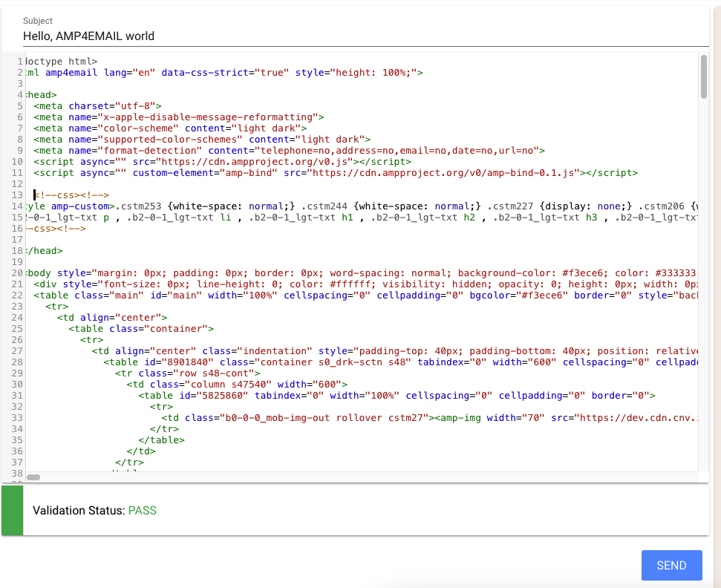Click the x-apple-disable-message-reformatting meta line
The width and height of the screenshot is (721, 588).
click(179, 117)
